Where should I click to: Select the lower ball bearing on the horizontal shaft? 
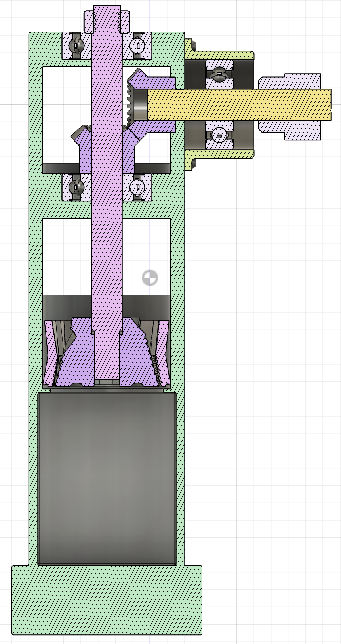[x=219, y=135]
